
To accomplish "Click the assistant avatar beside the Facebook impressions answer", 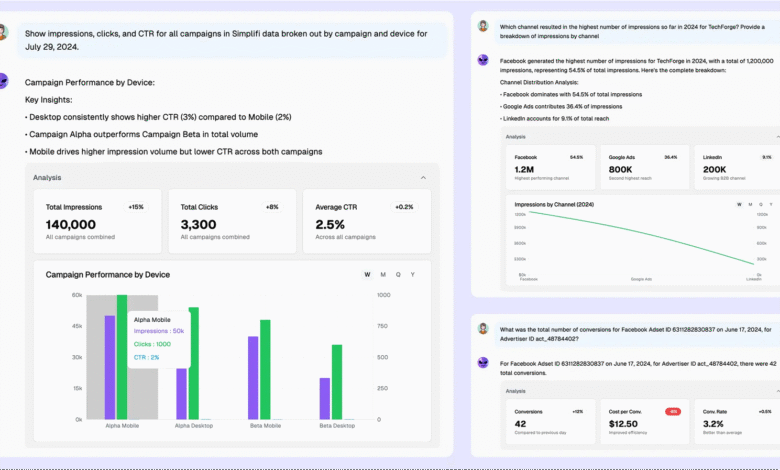I will [482, 60].
